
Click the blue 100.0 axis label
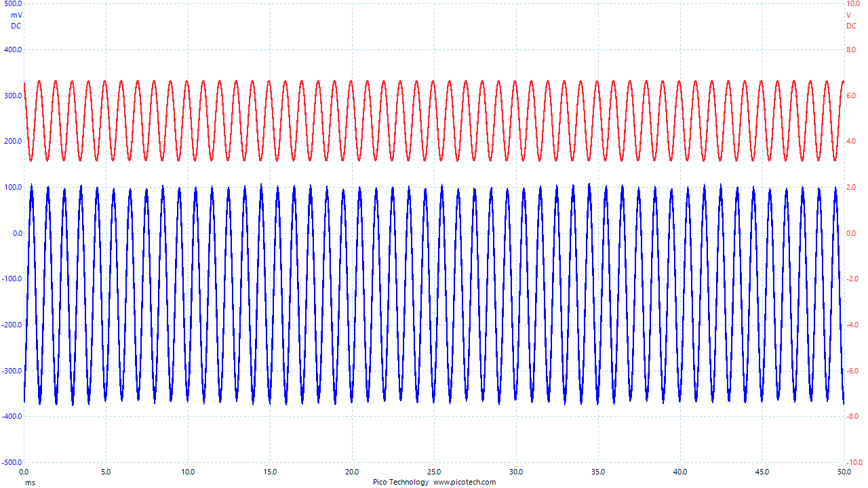pos(13,187)
